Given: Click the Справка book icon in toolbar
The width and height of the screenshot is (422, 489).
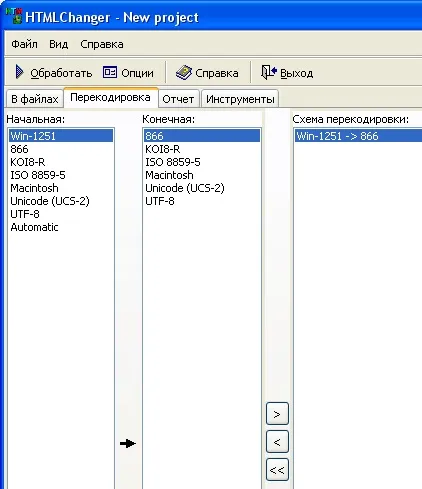Looking at the screenshot, I should [x=184, y=72].
